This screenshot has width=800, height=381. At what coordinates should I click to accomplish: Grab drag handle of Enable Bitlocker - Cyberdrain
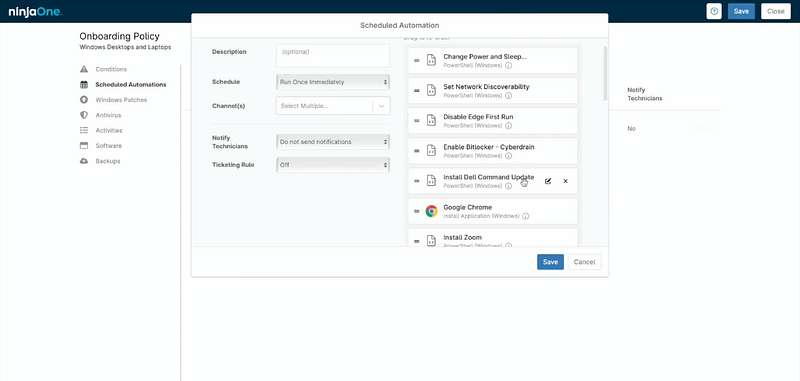[416, 151]
